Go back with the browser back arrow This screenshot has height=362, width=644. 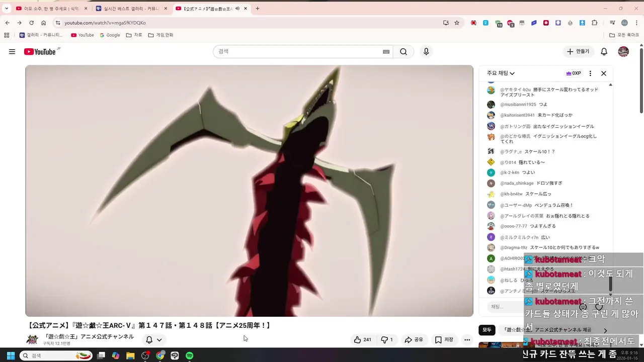click(x=7, y=23)
